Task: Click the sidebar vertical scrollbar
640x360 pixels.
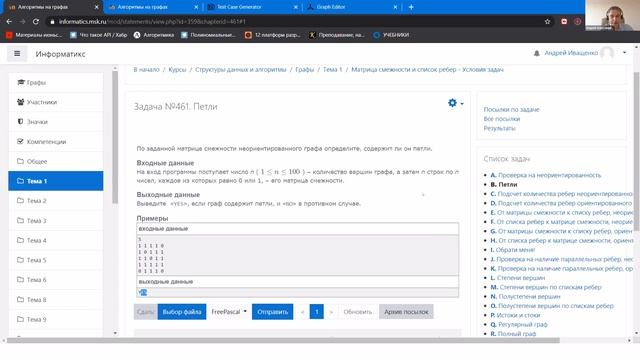Action: 115,137
